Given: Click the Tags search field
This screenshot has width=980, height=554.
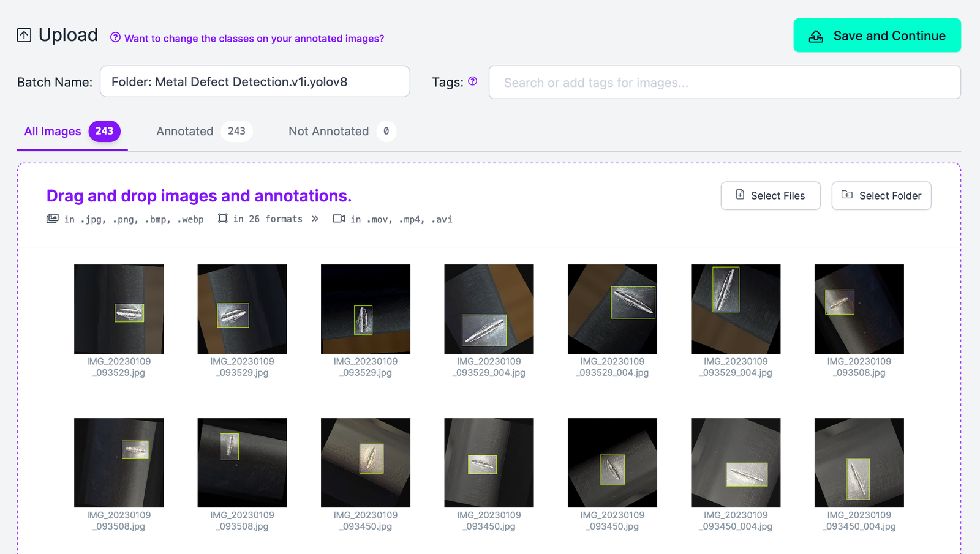Looking at the screenshot, I should click(726, 82).
